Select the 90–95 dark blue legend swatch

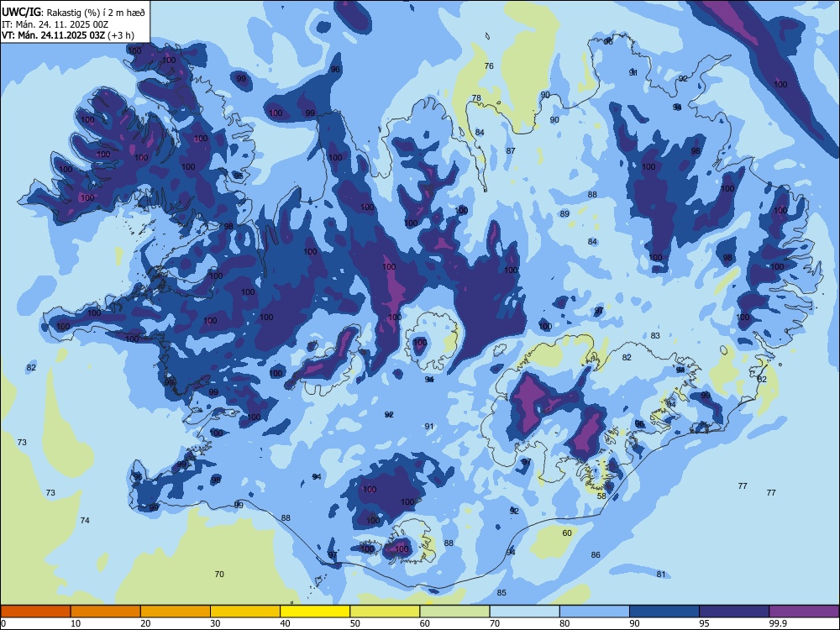pos(664,612)
